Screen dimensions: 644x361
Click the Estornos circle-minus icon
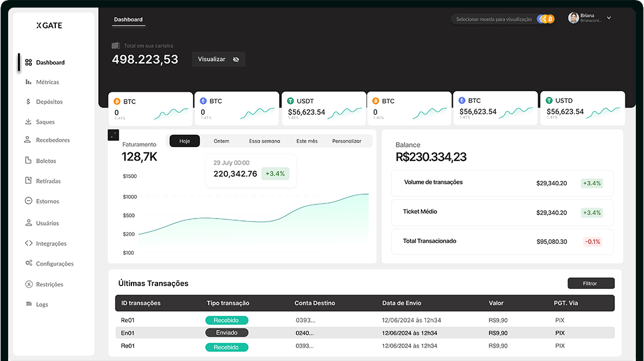[x=28, y=201]
